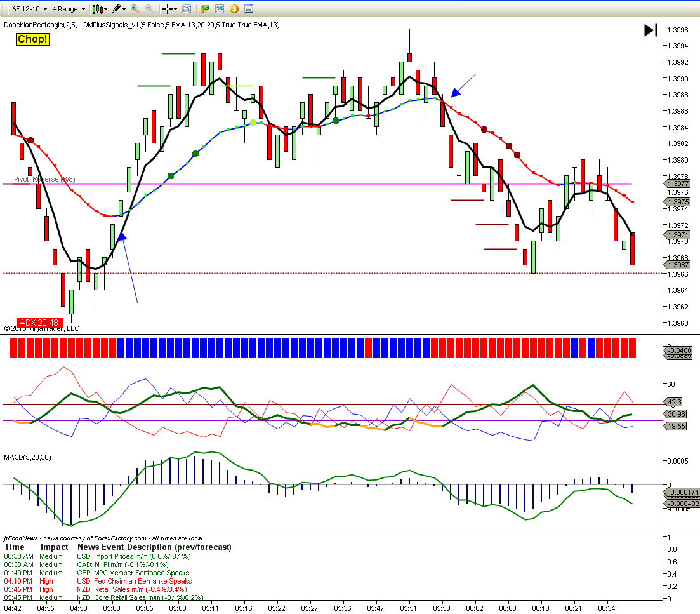Viewport: 700px width, 614px height.
Task: Open the chart properties table icon
Action: tap(249, 8)
